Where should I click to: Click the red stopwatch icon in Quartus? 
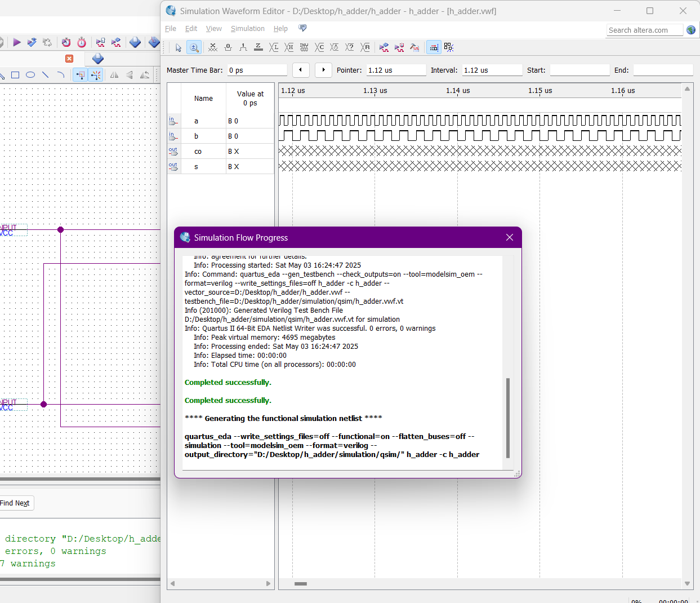[x=82, y=42]
